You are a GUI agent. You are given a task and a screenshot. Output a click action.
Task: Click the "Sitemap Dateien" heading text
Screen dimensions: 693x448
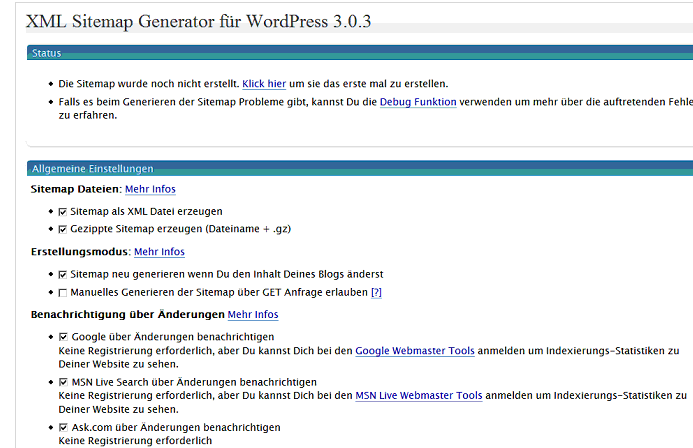point(75,189)
